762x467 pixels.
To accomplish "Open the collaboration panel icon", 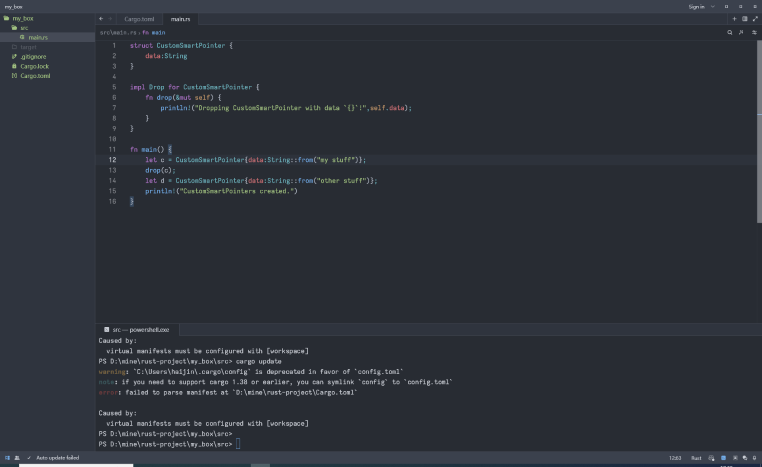I will coord(17,458).
